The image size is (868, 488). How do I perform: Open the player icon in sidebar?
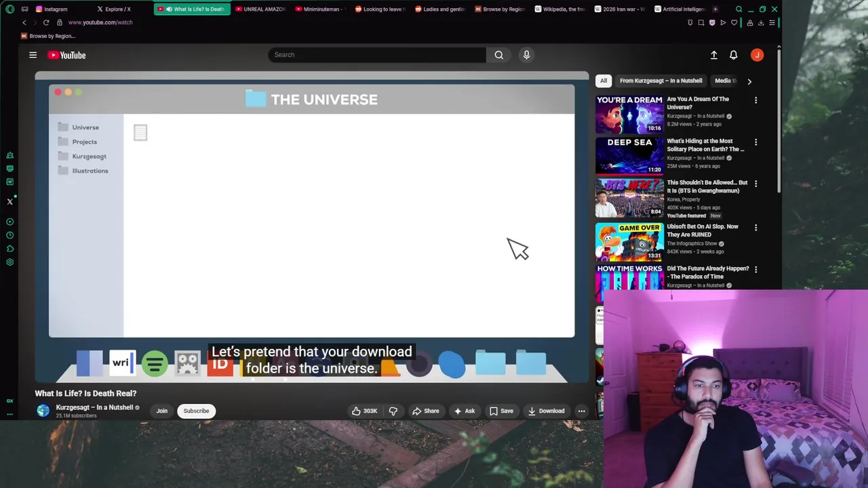point(9,222)
